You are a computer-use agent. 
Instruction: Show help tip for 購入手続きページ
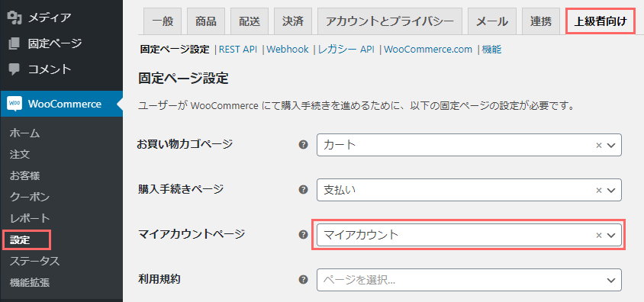click(303, 190)
